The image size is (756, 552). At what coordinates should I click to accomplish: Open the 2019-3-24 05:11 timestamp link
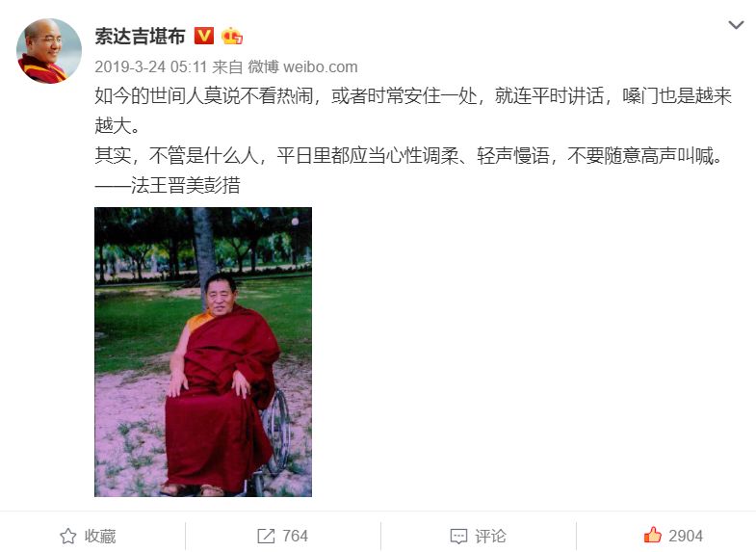(x=151, y=66)
